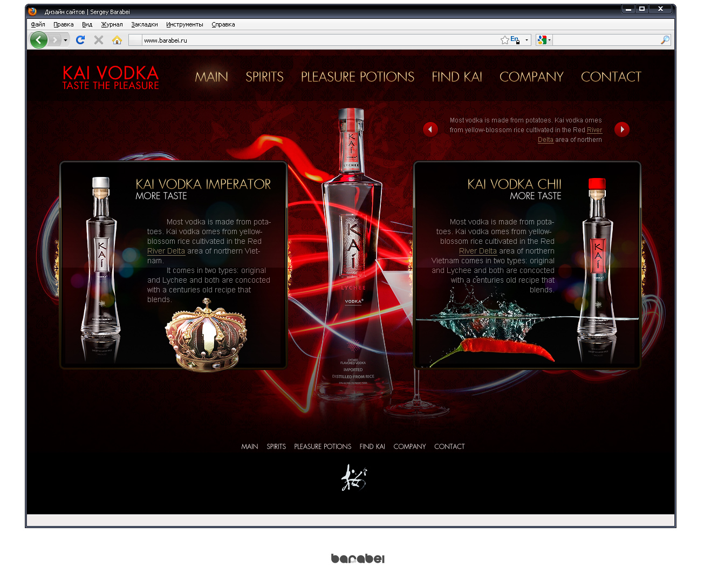The width and height of the screenshot is (704, 588).
Task: Click the Firefox icon in the title bar
Action: point(32,11)
